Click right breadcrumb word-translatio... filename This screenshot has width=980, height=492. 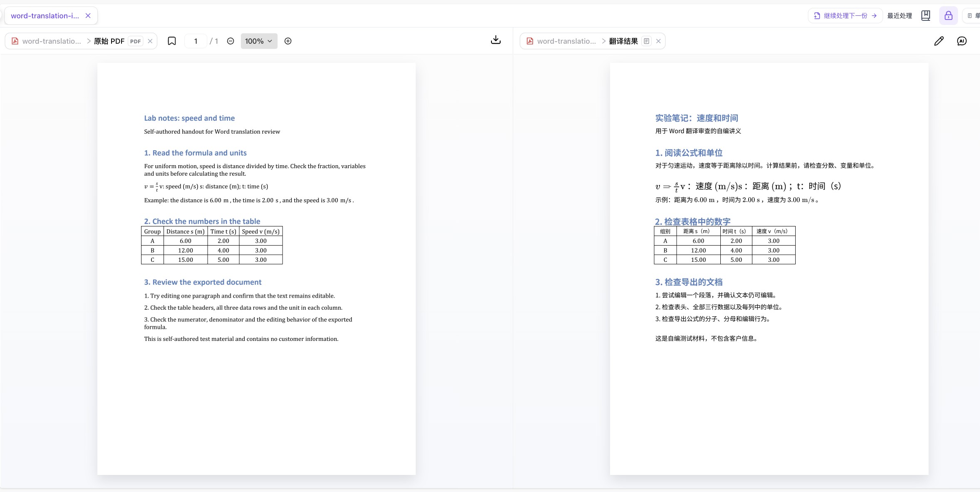pos(566,41)
